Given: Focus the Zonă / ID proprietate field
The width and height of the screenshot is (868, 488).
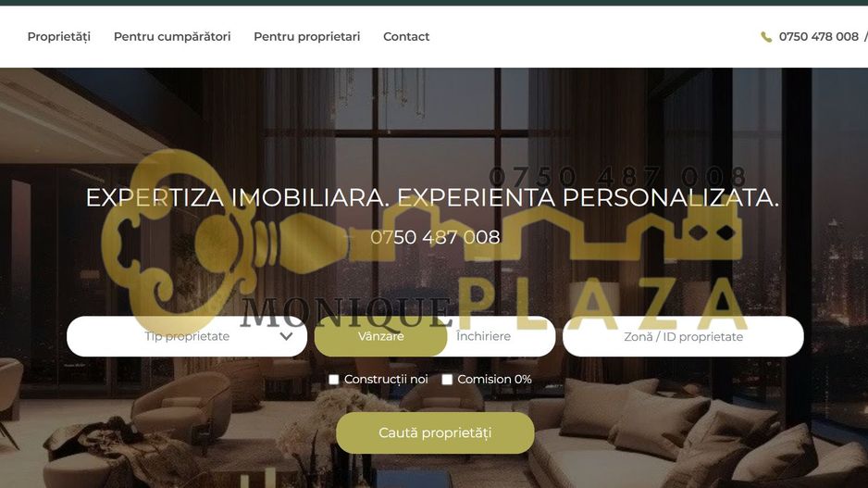Looking at the screenshot, I should tap(683, 336).
